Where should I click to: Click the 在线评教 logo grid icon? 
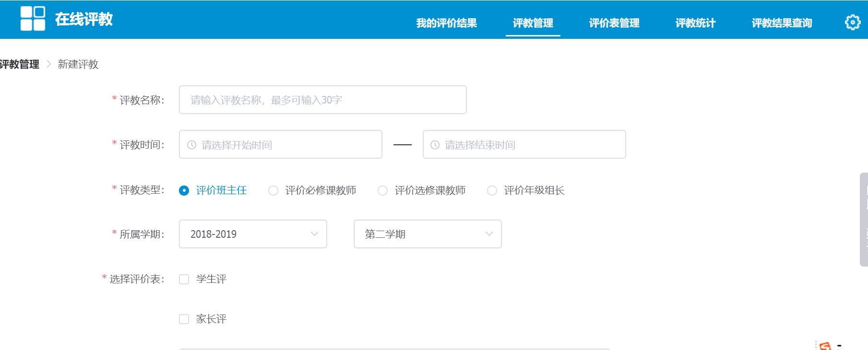[x=33, y=19]
